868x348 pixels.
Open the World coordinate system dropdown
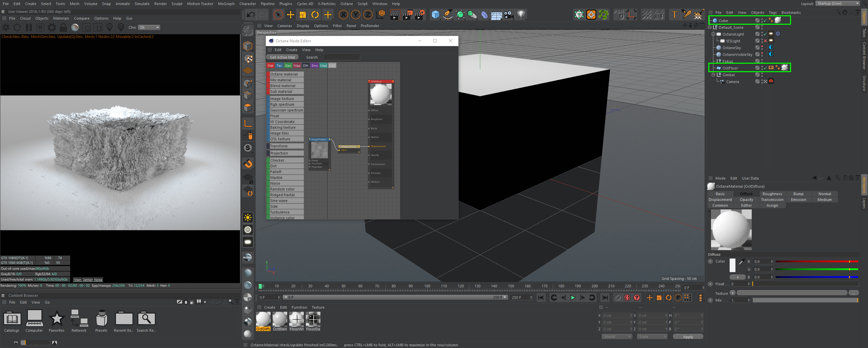(x=617, y=336)
